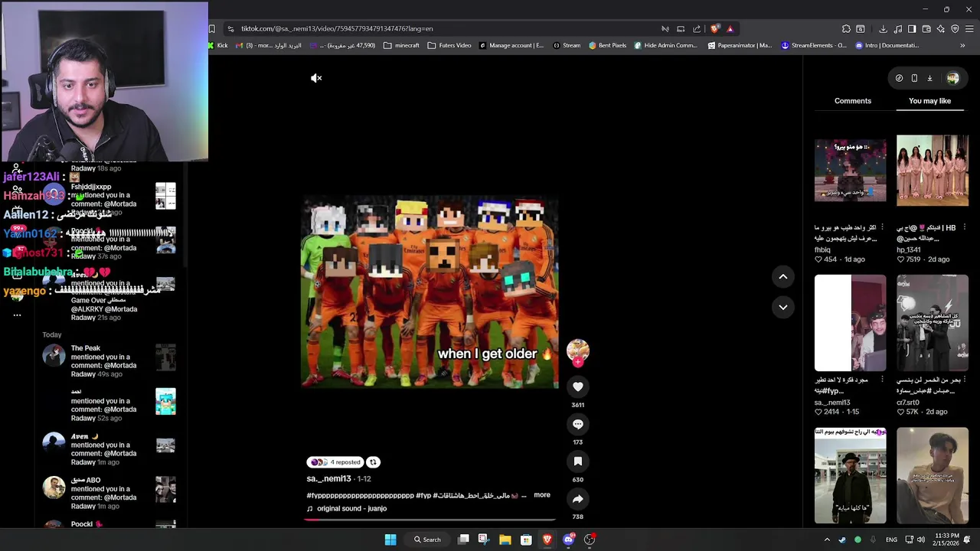Image resolution: width=980 pixels, height=551 pixels.
Task: Open the ENG language switcher
Action: click(x=891, y=540)
